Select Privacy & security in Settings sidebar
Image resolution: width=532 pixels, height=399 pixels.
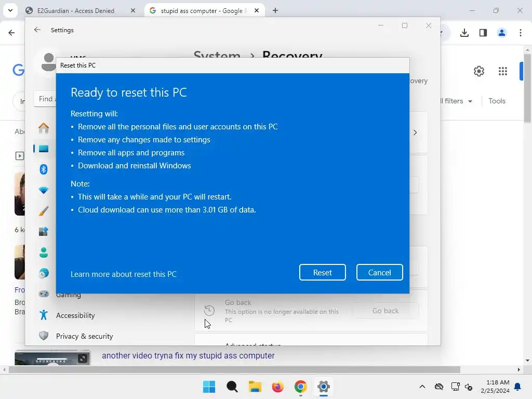click(85, 336)
